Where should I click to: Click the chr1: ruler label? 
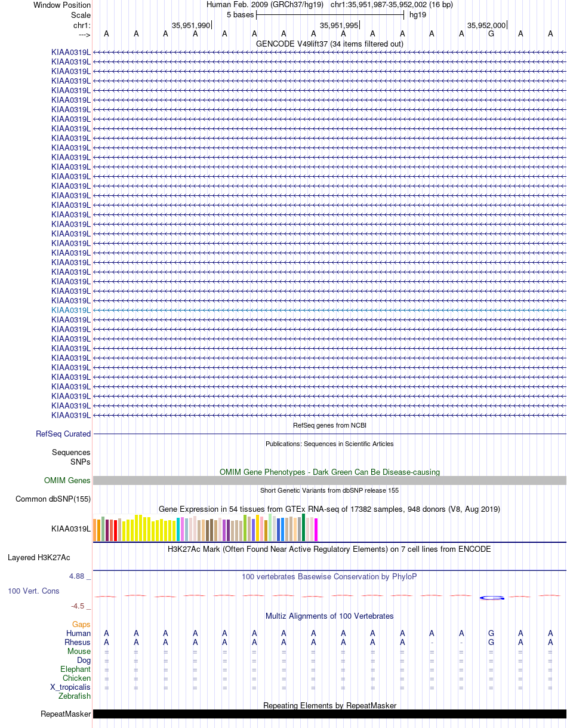(x=82, y=25)
